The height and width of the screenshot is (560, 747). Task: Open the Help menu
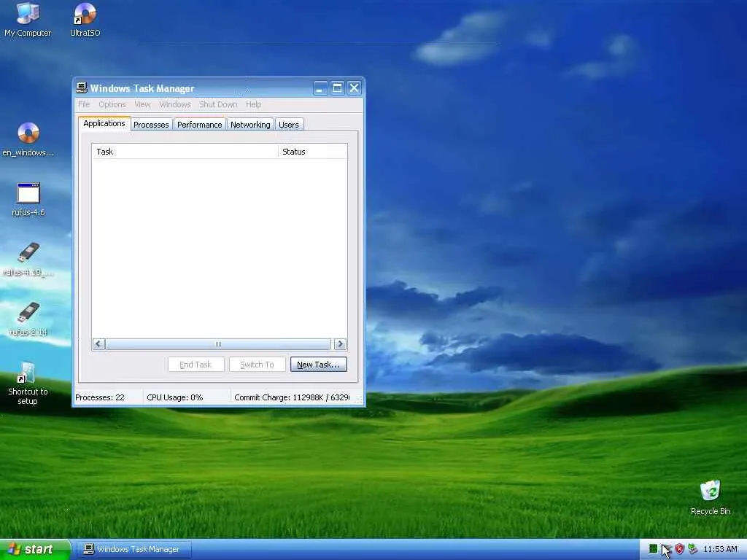tap(253, 104)
